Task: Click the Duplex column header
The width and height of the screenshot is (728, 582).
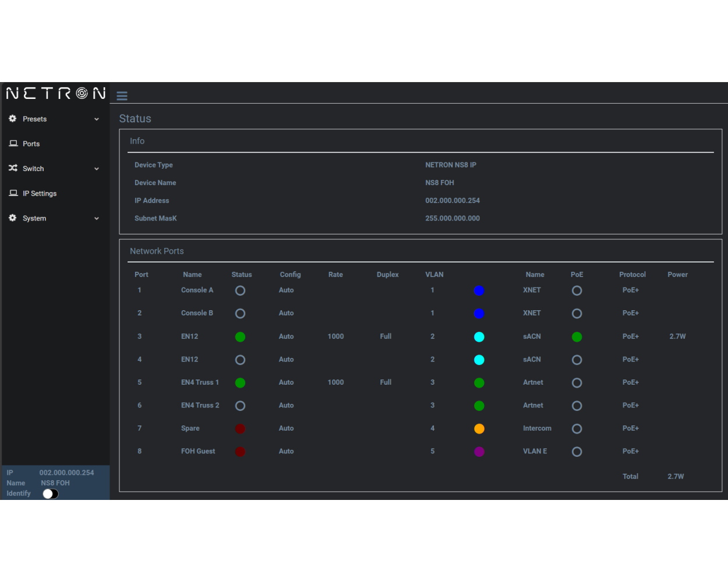Action: [x=388, y=275]
